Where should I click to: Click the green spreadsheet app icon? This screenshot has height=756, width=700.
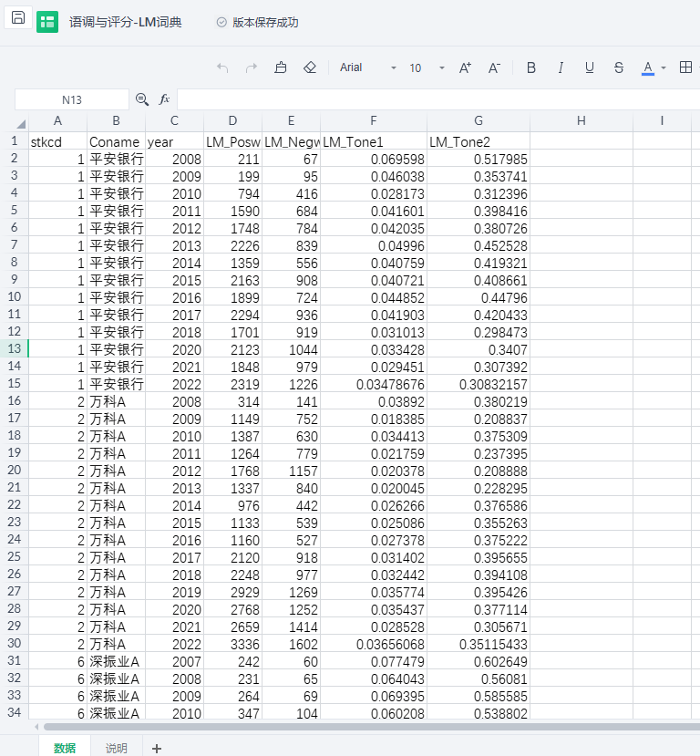[x=47, y=22]
